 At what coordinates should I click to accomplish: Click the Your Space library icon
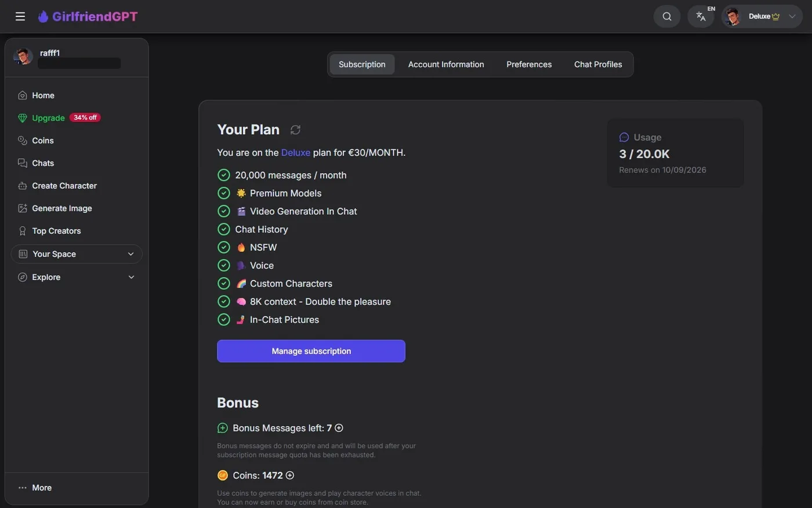tap(23, 254)
